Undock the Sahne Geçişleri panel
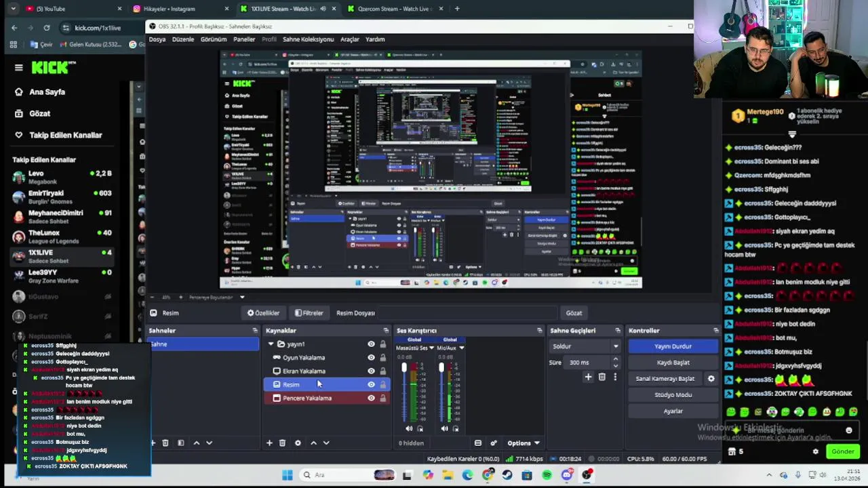This screenshot has width=868, height=488. click(618, 331)
